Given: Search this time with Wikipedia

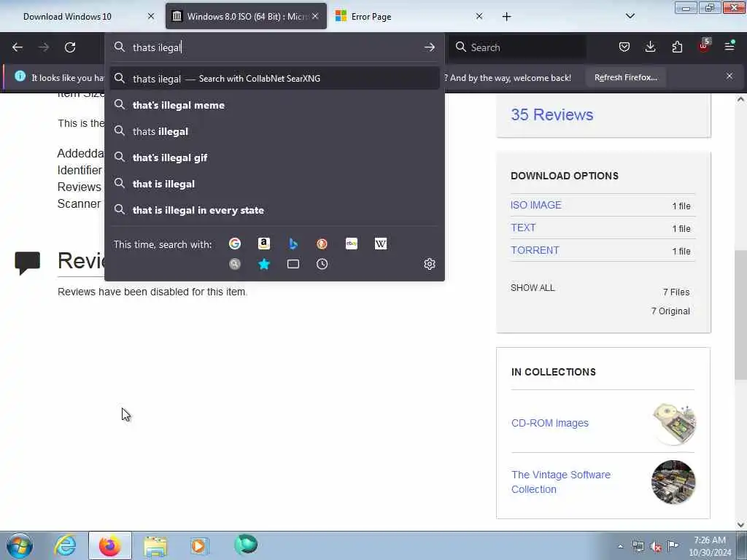Looking at the screenshot, I should point(381,244).
